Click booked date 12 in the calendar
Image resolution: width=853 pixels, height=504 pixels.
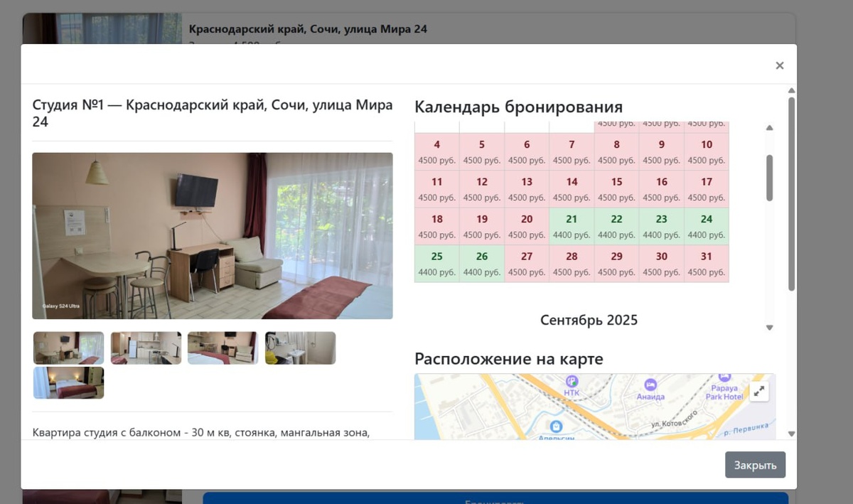click(482, 189)
